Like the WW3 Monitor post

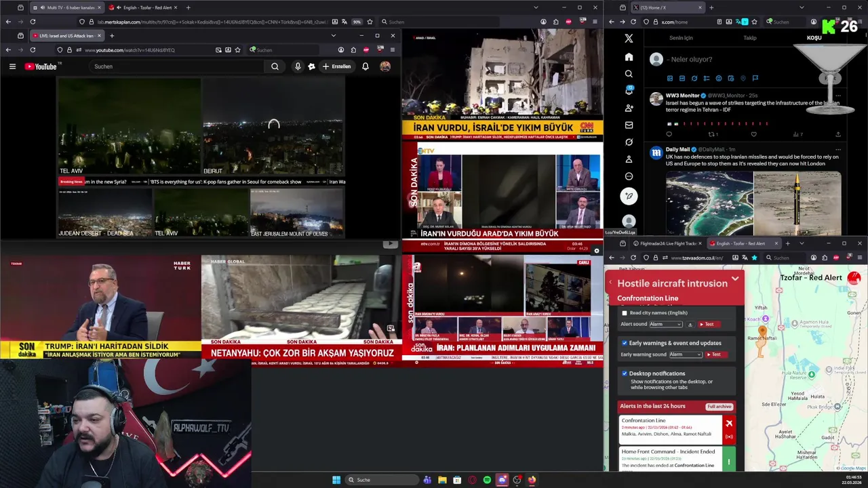click(x=753, y=134)
